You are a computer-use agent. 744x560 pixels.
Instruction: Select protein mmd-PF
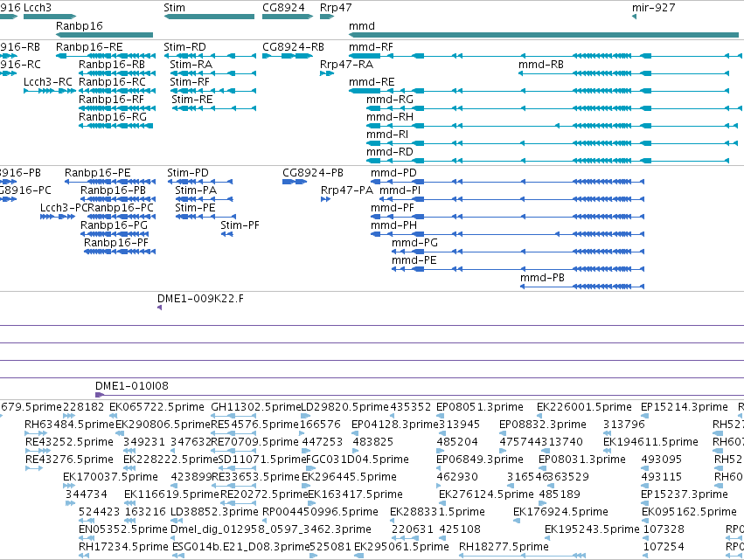pyautogui.click(x=393, y=208)
